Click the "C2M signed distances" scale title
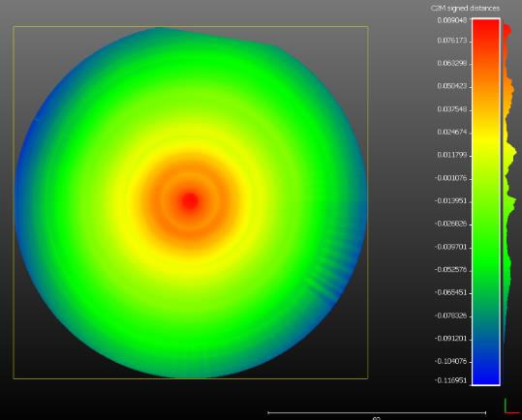Viewport: 522px width, 420px height. (x=465, y=9)
